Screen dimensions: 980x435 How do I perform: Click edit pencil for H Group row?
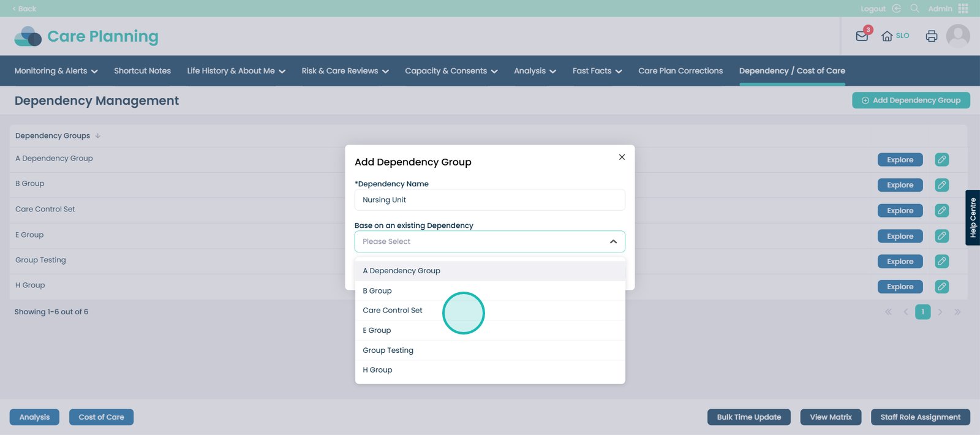tap(941, 287)
